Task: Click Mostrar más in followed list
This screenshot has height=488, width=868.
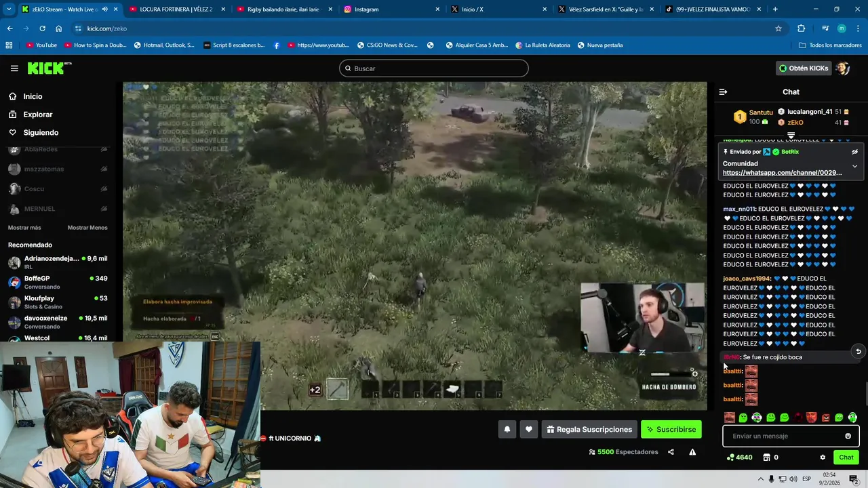Action: 24,228
